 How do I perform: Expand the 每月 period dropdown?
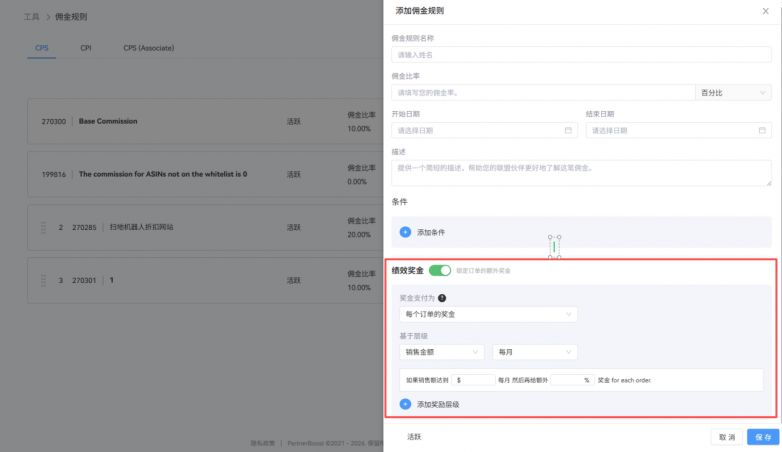tap(534, 352)
